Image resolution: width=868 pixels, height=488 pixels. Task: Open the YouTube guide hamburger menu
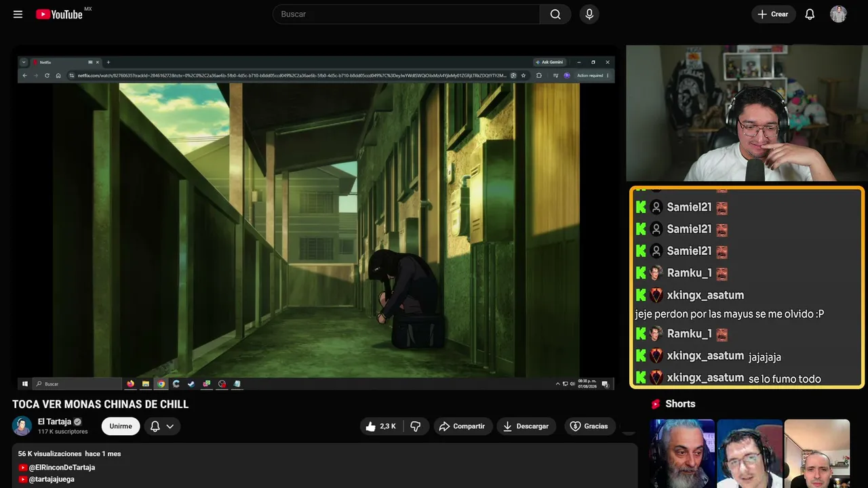pyautogui.click(x=18, y=14)
